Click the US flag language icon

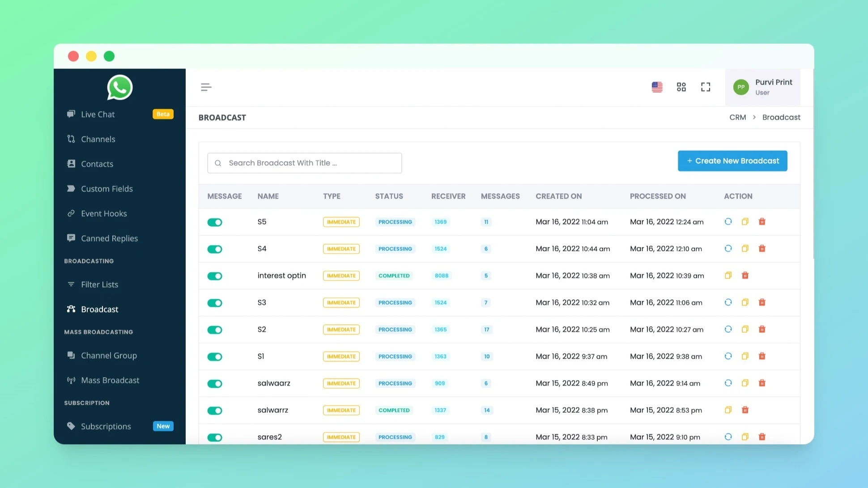pos(657,87)
